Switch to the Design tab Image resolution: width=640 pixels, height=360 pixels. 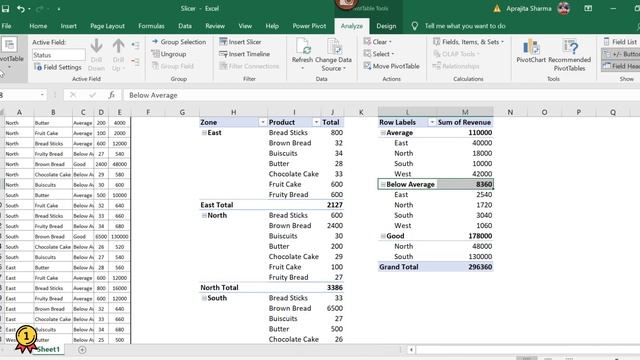(386, 26)
